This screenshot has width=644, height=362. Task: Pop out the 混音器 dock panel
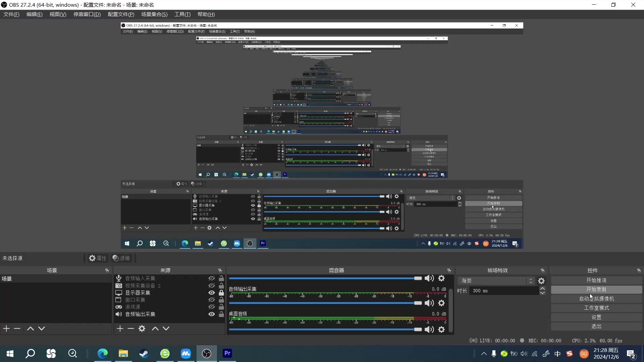point(449,270)
